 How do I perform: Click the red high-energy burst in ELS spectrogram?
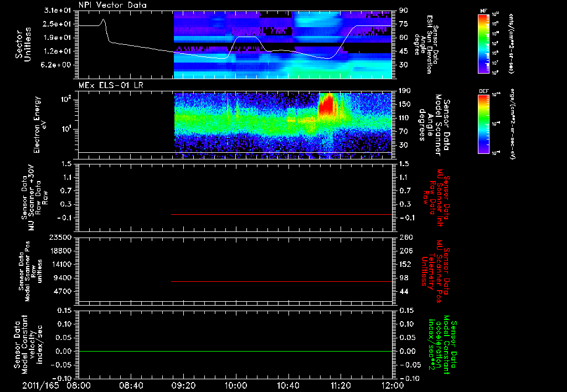pos(326,104)
